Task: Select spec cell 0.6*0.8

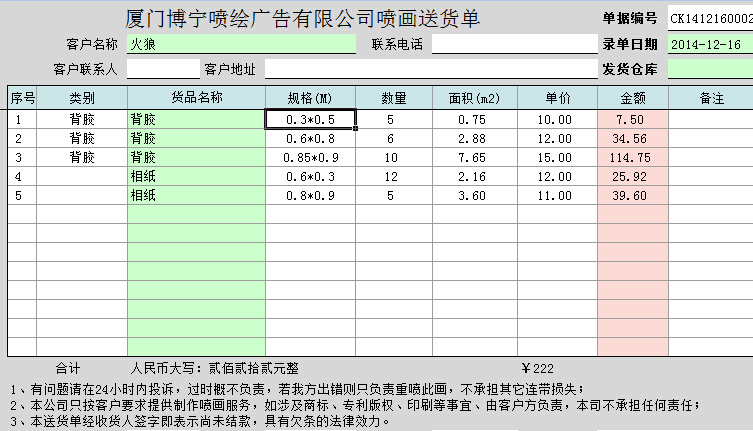Action: pyautogui.click(x=310, y=138)
